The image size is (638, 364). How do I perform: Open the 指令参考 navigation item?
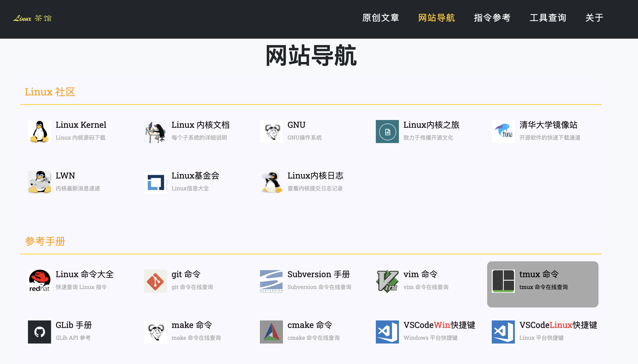(x=492, y=18)
